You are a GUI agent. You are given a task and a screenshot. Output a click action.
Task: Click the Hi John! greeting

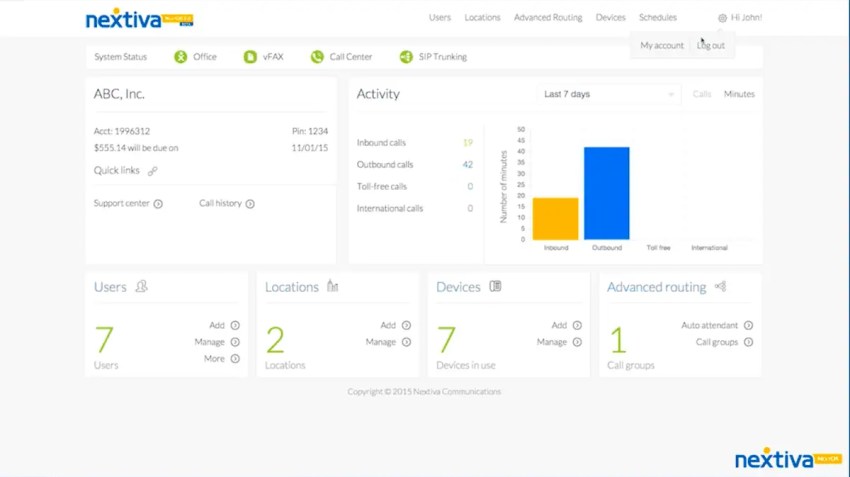[x=746, y=17]
